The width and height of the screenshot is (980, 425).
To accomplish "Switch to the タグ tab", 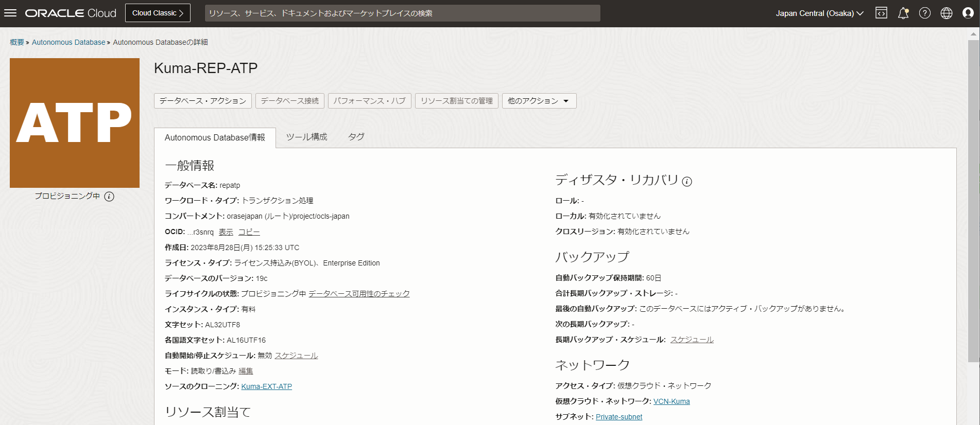I will (x=356, y=137).
